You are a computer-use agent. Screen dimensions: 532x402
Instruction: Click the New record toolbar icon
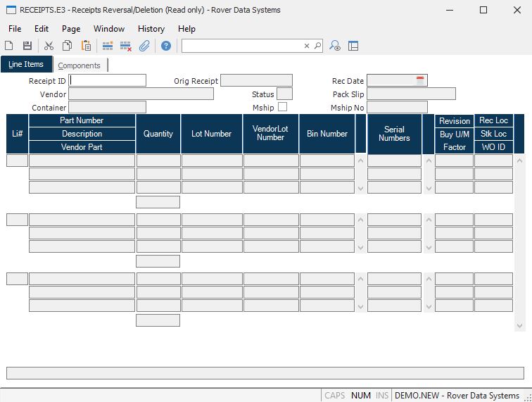(x=9, y=46)
